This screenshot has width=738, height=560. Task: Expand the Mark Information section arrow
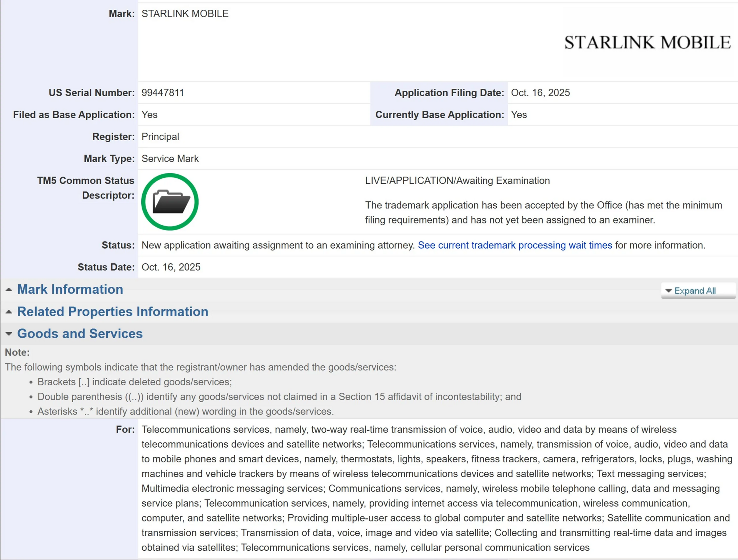[9, 290]
